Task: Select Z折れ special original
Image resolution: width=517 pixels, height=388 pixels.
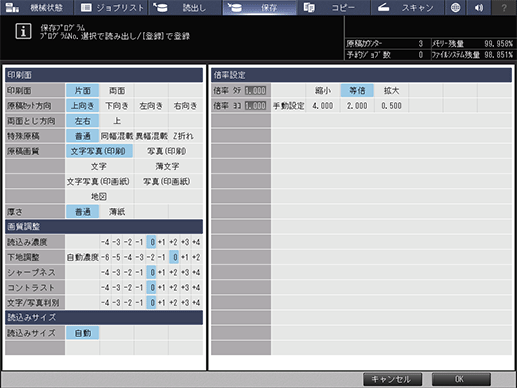Action: pos(186,136)
